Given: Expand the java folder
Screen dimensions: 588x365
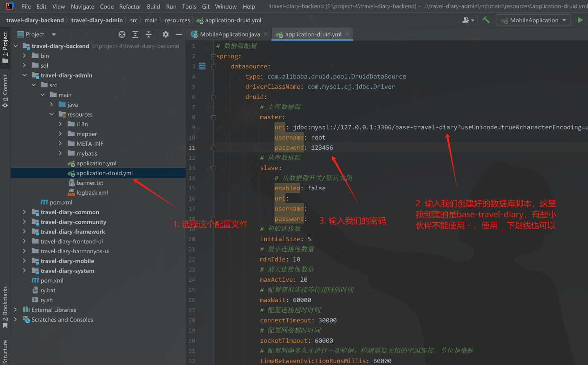Looking at the screenshot, I should coord(51,105).
